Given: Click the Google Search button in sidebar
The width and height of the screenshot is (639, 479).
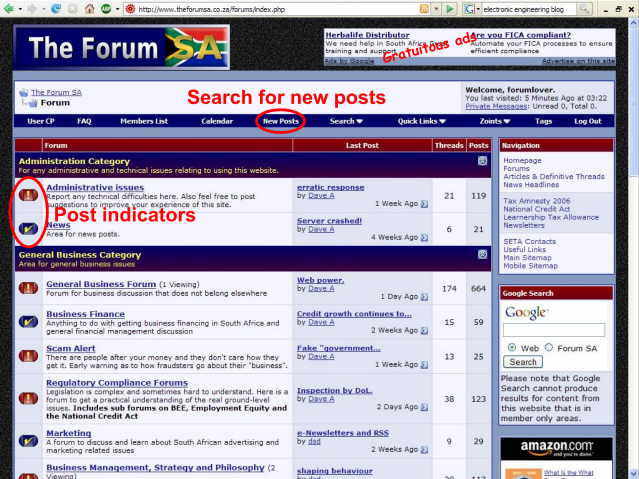Looking at the screenshot, I should pyautogui.click(x=523, y=362).
